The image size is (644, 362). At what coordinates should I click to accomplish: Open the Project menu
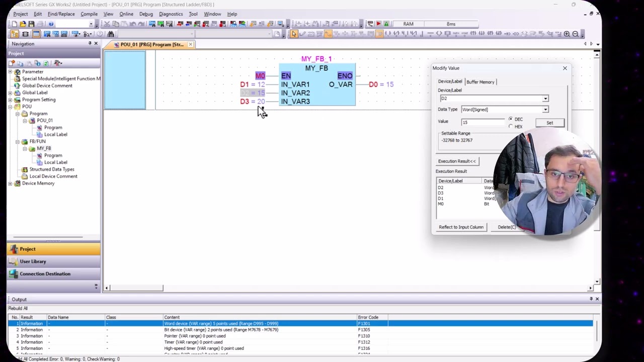pyautogui.click(x=20, y=14)
